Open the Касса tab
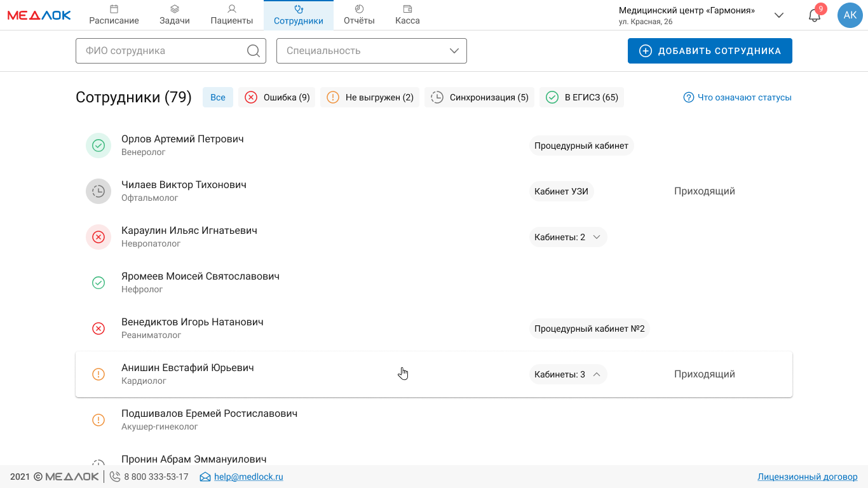The height and width of the screenshot is (488, 868). click(x=407, y=15)
